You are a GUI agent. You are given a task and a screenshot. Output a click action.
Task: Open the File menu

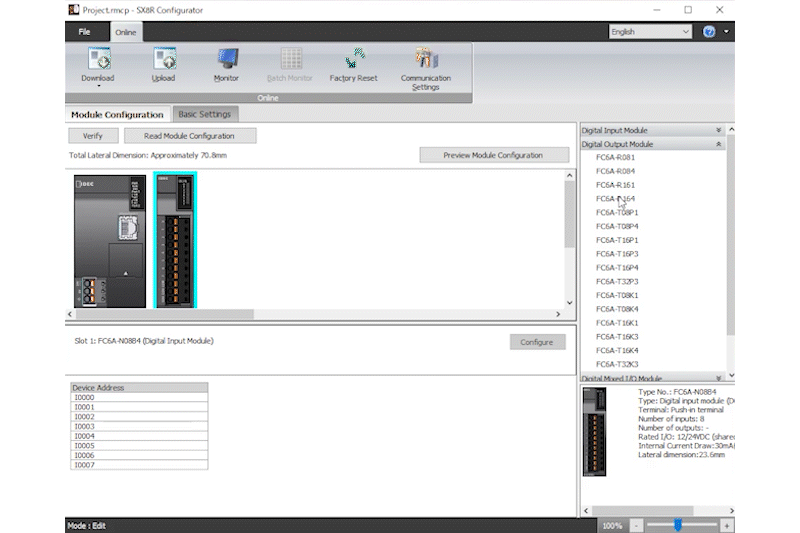pyautogui.click(x=84, y=32)
